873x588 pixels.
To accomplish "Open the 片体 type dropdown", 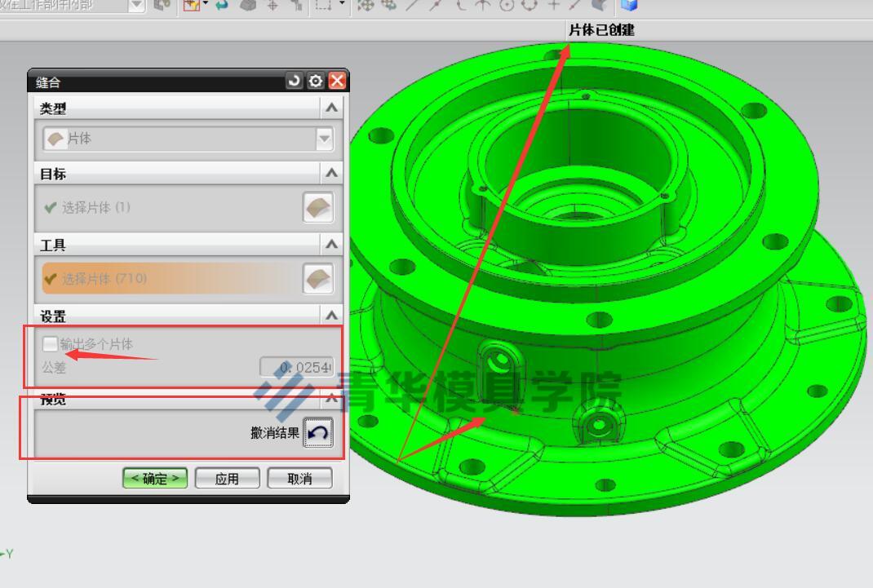I will tap(324, 139).
